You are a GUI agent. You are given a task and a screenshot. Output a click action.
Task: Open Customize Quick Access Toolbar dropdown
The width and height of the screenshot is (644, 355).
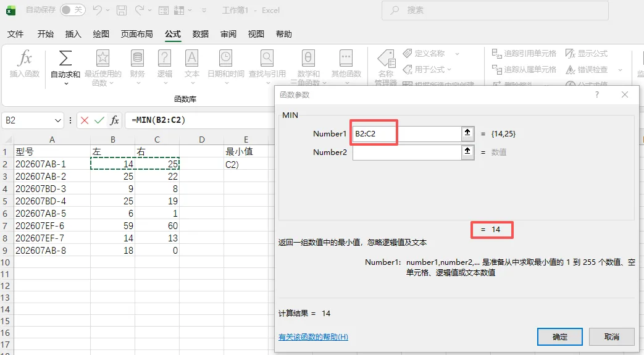pos(204,10)
